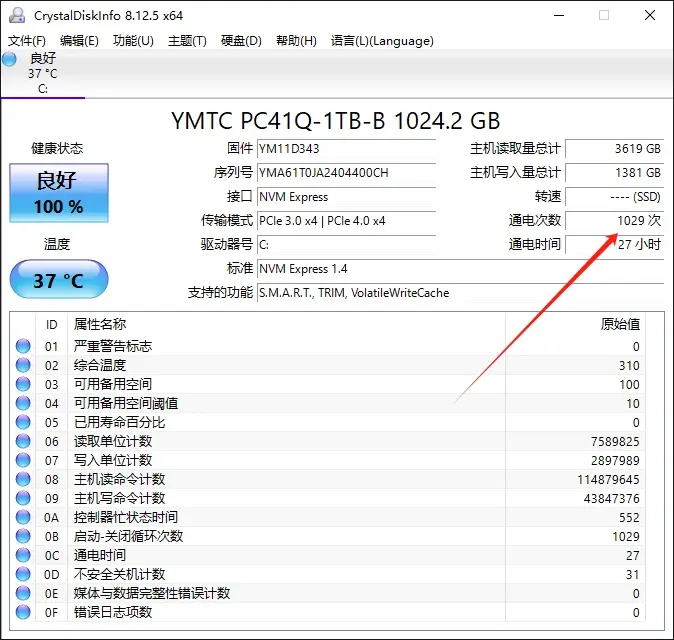Click raw value 31 in row 0D
The height and width of the screenshot is (640, 674).
633,575
